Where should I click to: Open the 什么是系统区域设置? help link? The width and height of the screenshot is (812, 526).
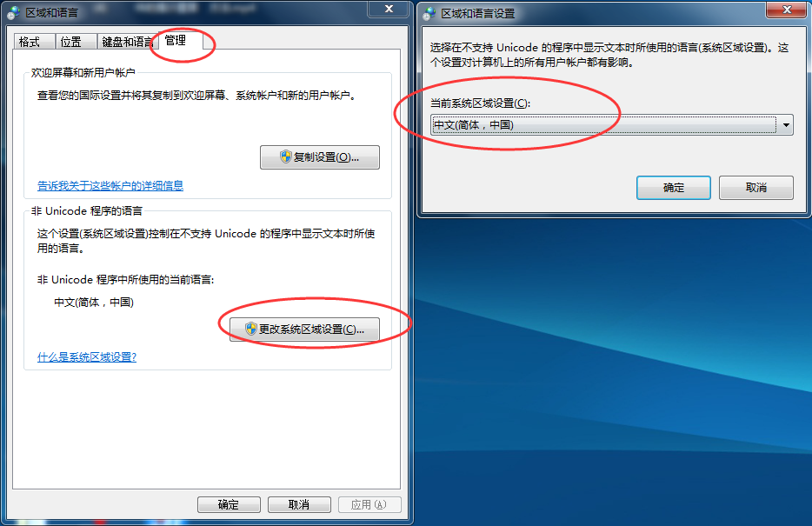87,356
